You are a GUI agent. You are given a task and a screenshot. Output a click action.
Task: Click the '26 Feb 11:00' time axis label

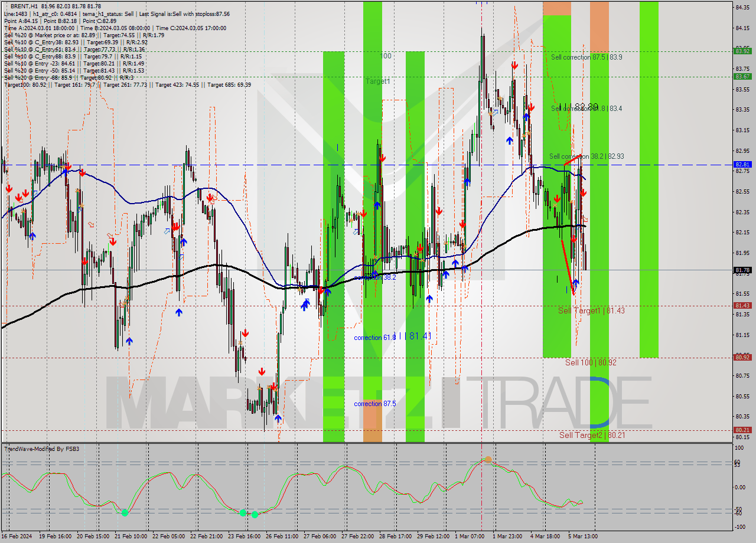pyautogui.click(x=283, y=537)
